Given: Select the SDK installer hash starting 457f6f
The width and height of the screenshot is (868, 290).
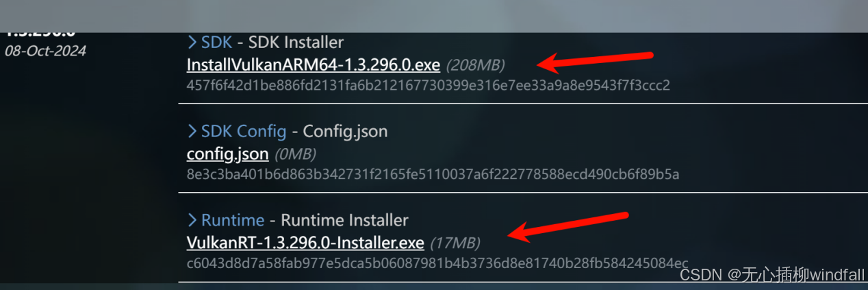Looking at the screenshot, I should point(428,86).
